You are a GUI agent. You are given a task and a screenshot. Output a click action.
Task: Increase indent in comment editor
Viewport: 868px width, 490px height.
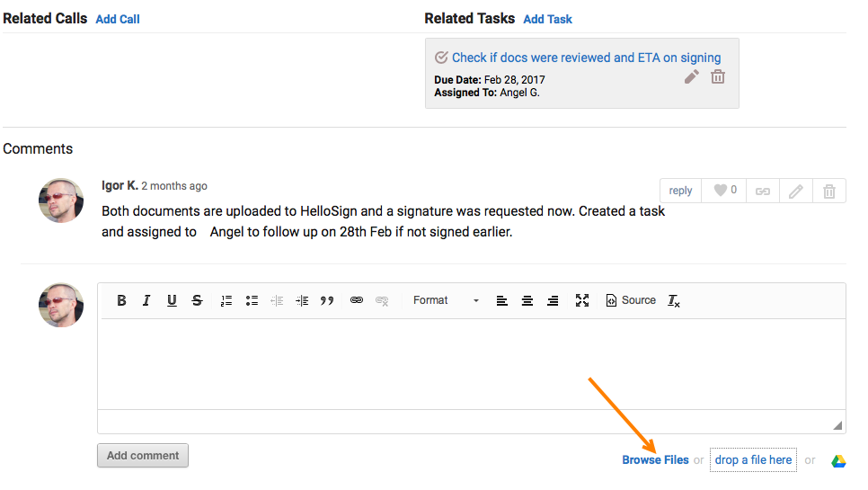[302, 300]
